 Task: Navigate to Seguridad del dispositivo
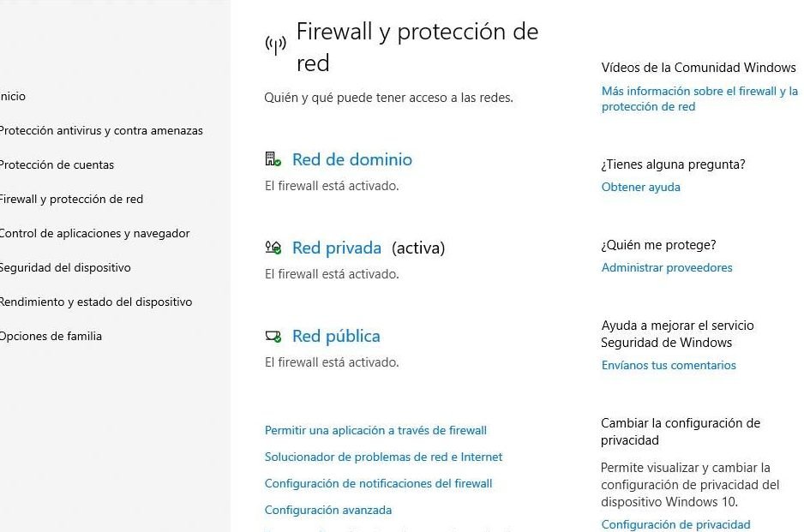tap(65, 267)
